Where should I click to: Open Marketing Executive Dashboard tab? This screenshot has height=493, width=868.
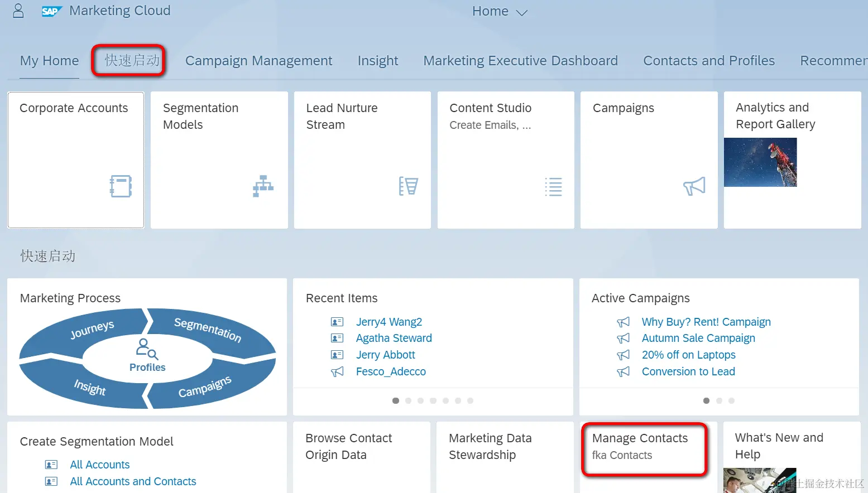tap(520, 61)
